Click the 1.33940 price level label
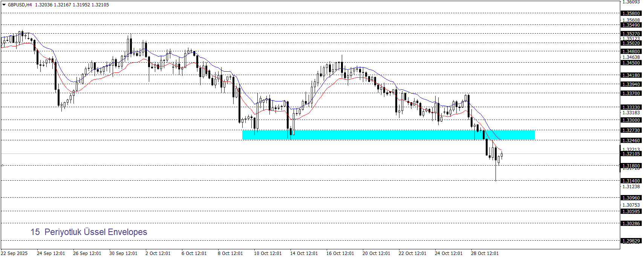The height and width of the screenshot is (258, 644). (631, 84)
